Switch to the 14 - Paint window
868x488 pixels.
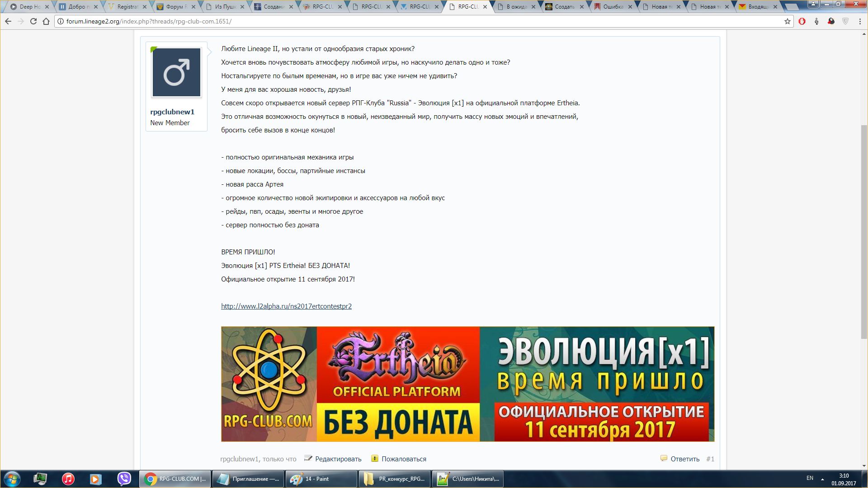pyautogui.click(x=321, y=479)
